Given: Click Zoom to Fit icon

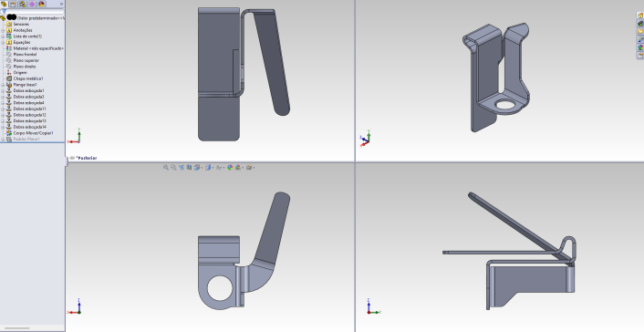Looking at the screenshot, I should pyautogui.click(x=166, y=168).
